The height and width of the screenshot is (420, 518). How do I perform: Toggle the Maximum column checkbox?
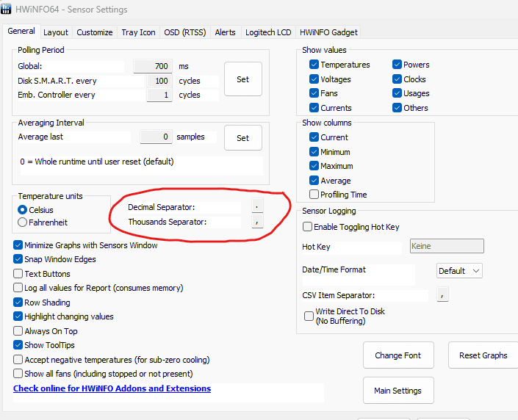pos(314,166)
